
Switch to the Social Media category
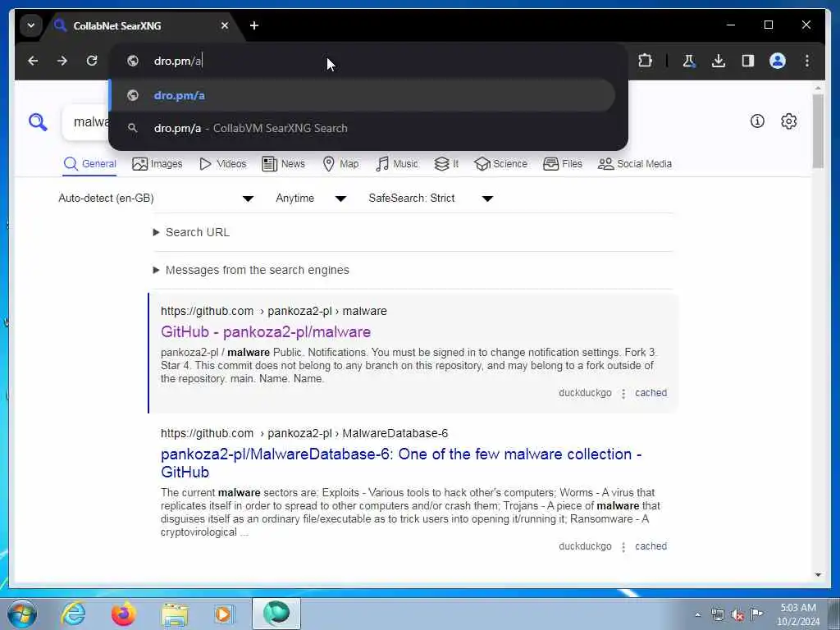(x=635, y=164)
